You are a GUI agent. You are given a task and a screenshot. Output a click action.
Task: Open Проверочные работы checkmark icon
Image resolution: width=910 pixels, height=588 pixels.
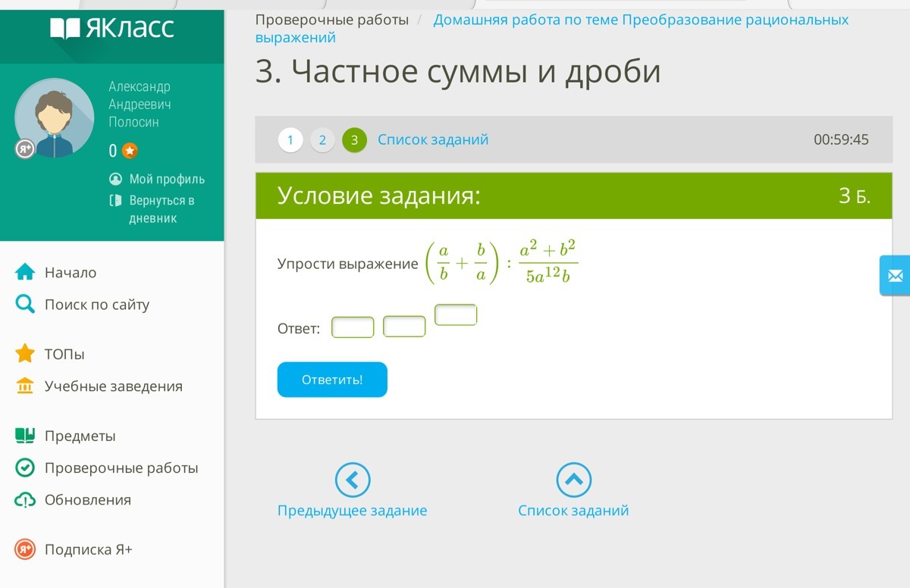tap(25, 468)
